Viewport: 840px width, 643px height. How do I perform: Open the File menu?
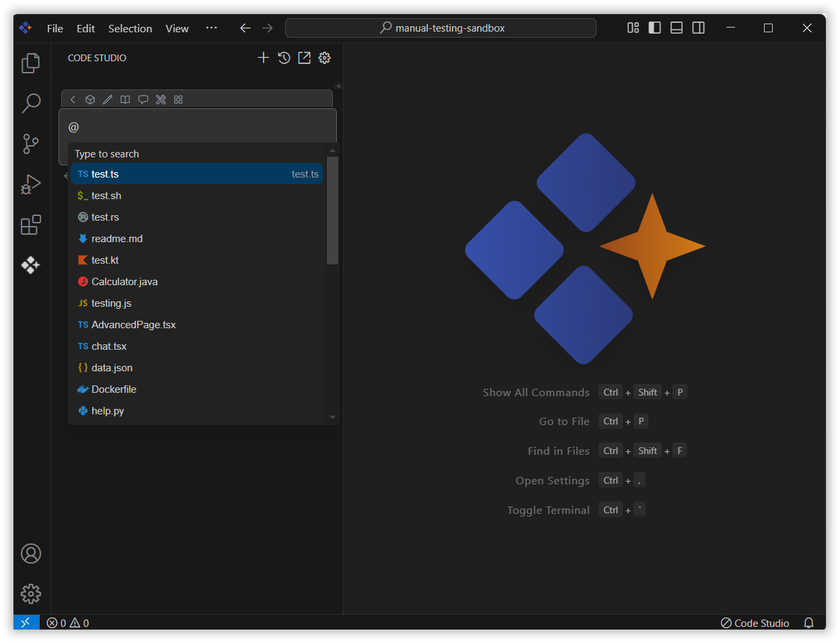55,28
